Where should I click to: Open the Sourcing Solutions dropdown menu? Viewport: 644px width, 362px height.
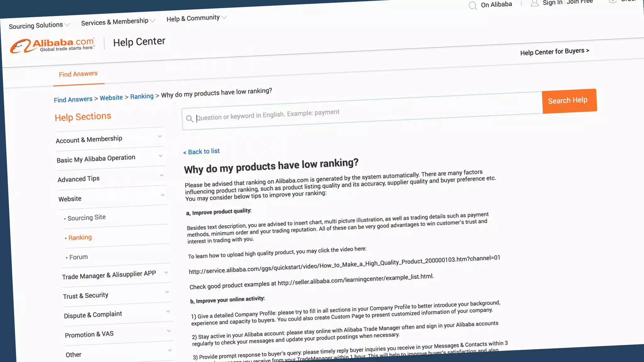pyautogui.click(x=39, y=25)
